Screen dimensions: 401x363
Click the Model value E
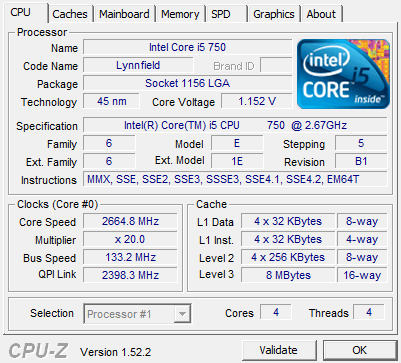pyautogui.click(x=237, y=143)
